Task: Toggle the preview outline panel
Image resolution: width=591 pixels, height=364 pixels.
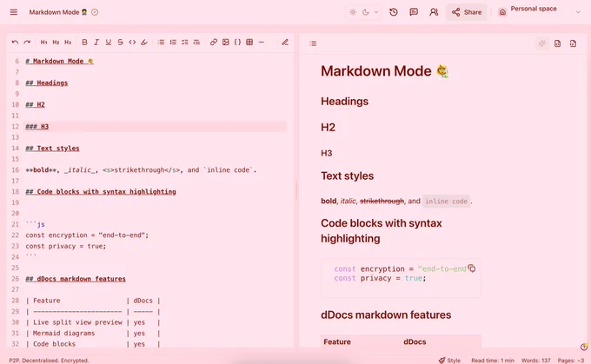Action: pyautogui.click(x=313, y=43)
